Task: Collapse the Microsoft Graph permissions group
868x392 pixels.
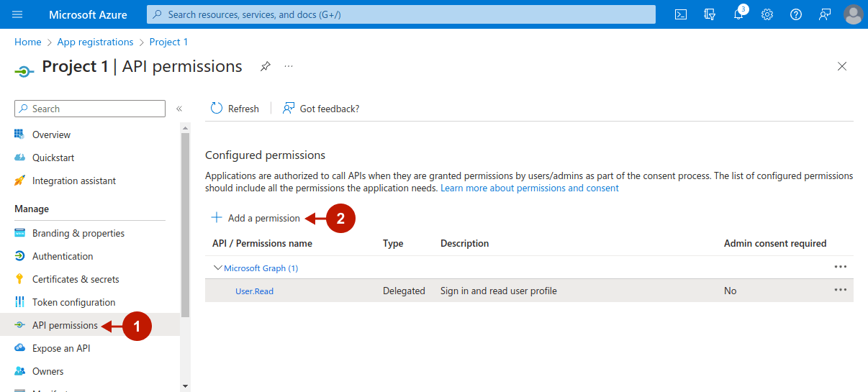Action: tap(217, 268)
